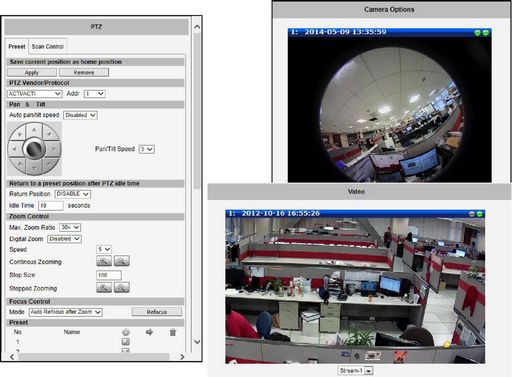Click the Stepped Zooming zoom-out magnifier
512x377 pixels.
[122, 287]
